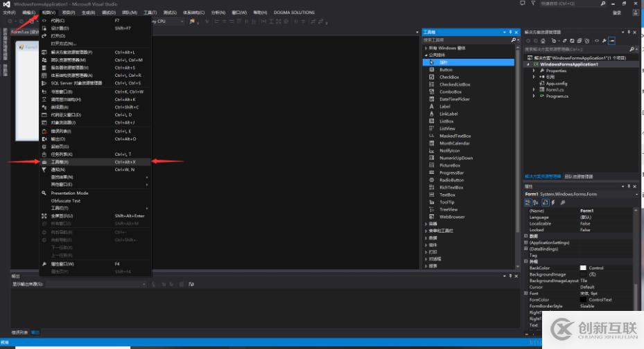This screenshot has height=349, width=644.
Task: Click the Solution Explorer search field
Action: 576,49
